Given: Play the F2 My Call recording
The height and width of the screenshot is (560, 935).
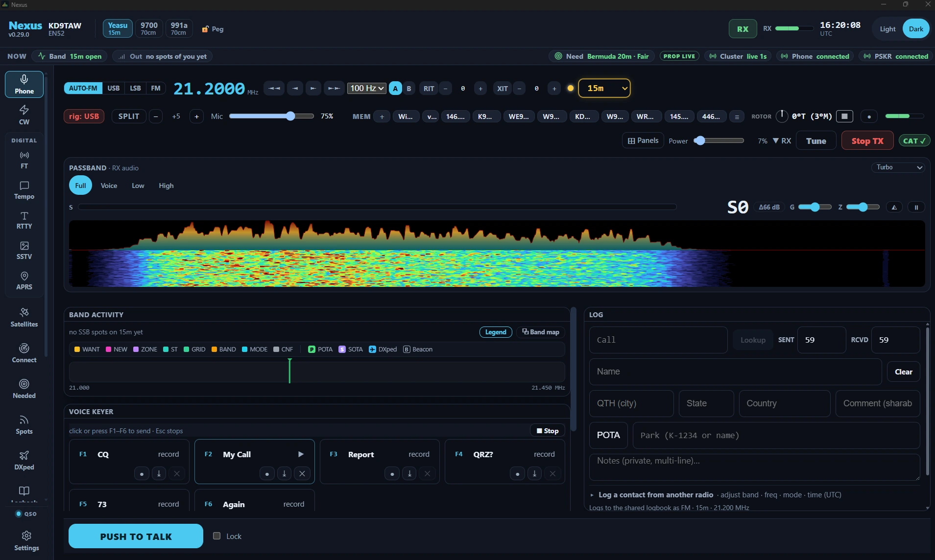Looking at the screenshot, I should click(x=301, y=454).
